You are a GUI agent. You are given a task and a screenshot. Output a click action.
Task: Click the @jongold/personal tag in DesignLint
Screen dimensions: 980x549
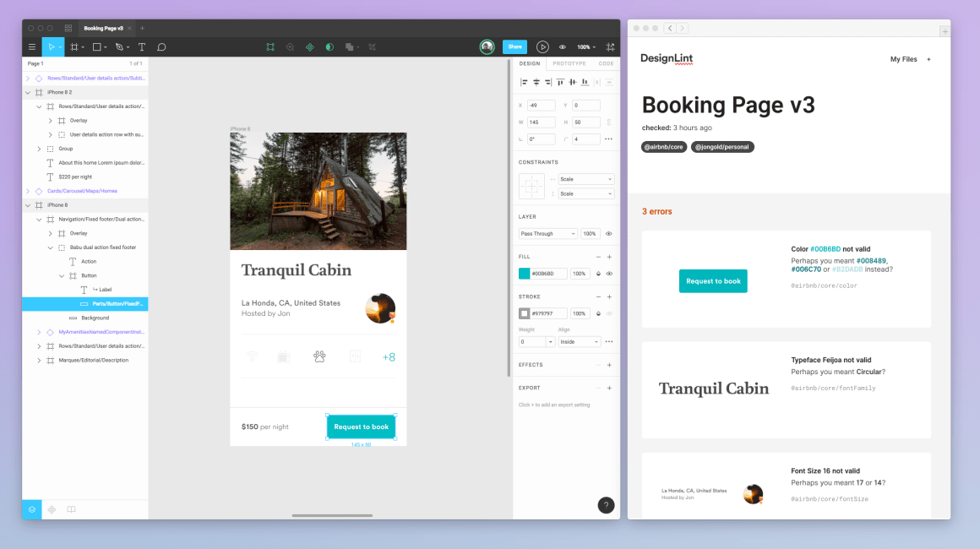click(x=722, y=148)
